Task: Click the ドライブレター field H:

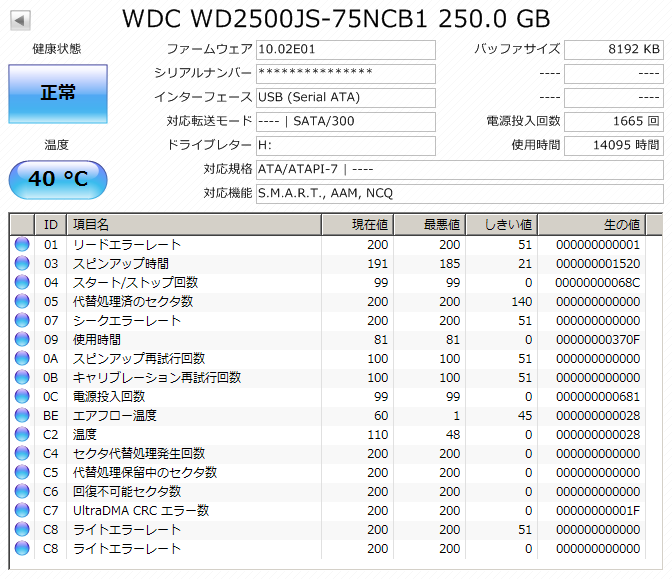Action: click(x=346, y=146)
